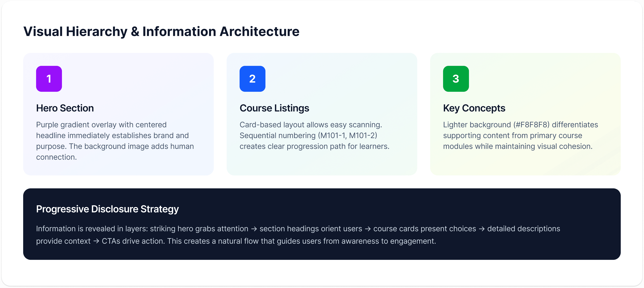Click the Progressive Disclosure Strategy heading

[107, 209]
